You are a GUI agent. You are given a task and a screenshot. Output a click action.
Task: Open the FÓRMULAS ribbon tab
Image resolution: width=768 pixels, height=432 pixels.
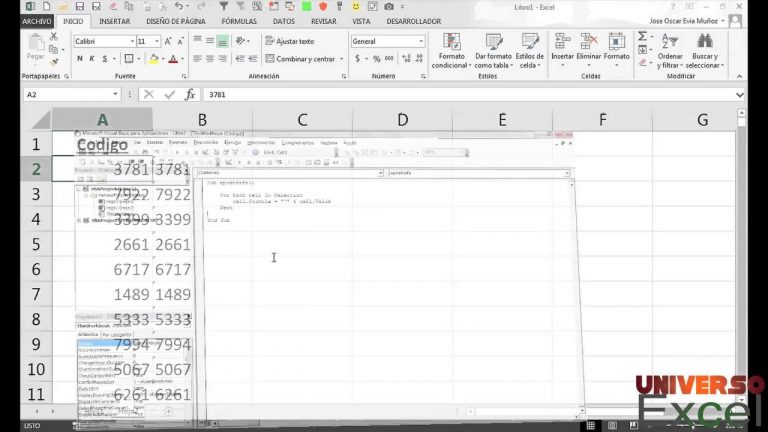tap(239, 20)
